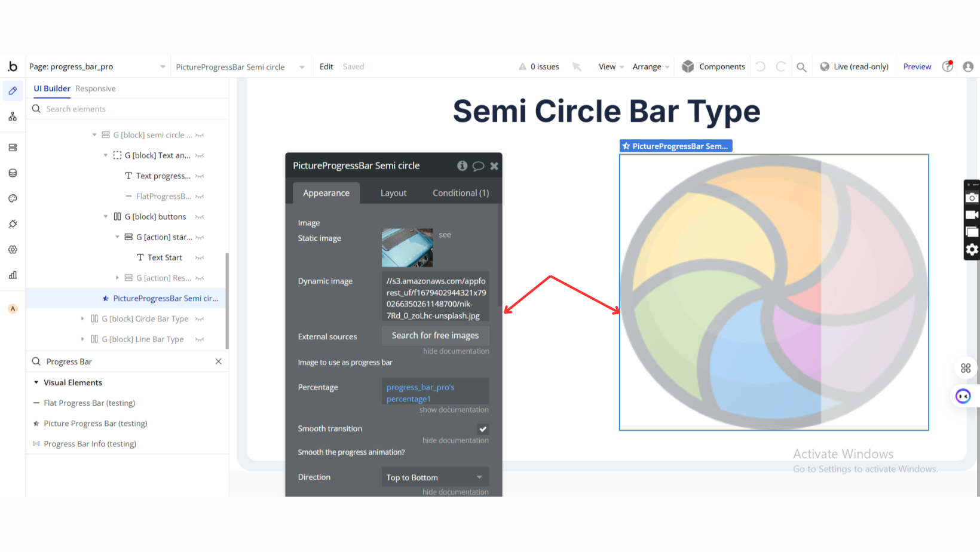Click the camera screenshot icon on right edge
Screen dimensions: 980x552
pyautogui.click(x=972, y=198)
